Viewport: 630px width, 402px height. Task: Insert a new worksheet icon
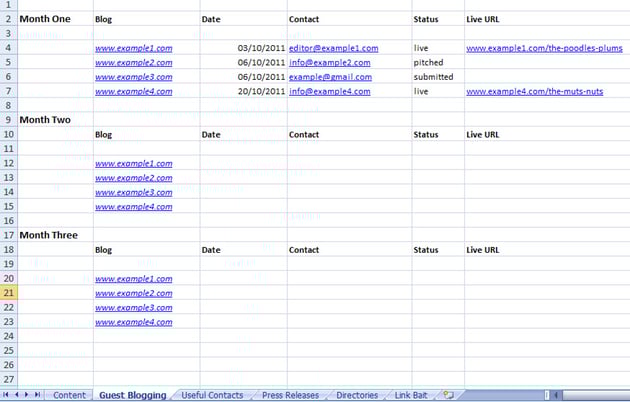click(x=448, y=395)
